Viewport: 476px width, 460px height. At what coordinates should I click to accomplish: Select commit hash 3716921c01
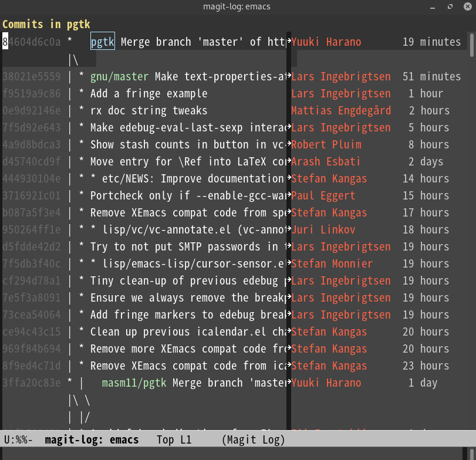pos(32,195)
